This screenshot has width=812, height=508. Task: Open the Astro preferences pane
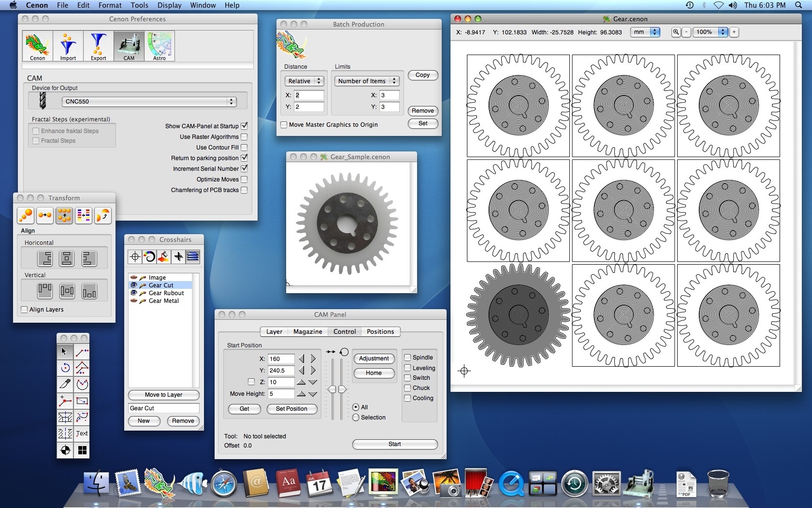click(x=159, y=46)
